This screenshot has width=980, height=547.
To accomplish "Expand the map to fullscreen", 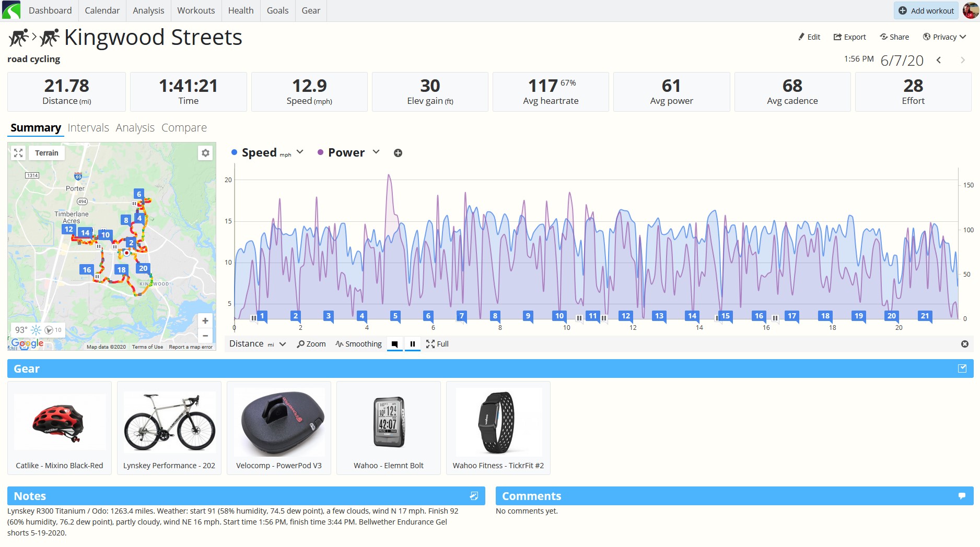I will tap(18, 153).
